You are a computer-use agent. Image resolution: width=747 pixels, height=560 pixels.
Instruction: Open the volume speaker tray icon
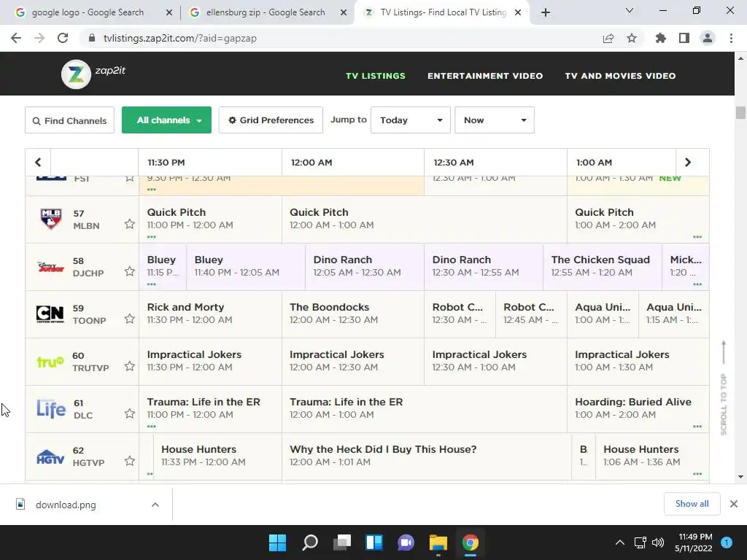[658, 542]
